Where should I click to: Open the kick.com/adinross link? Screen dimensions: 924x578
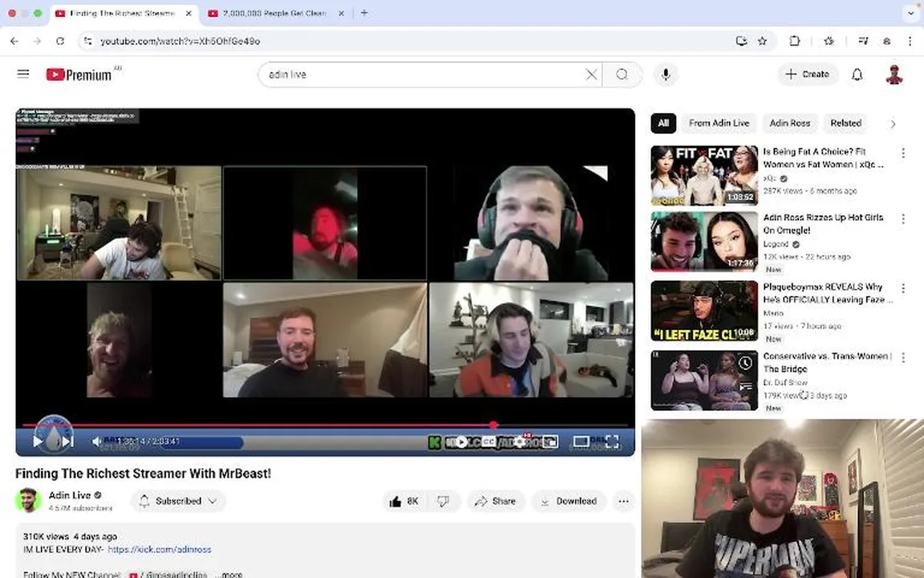click(159, 549)
